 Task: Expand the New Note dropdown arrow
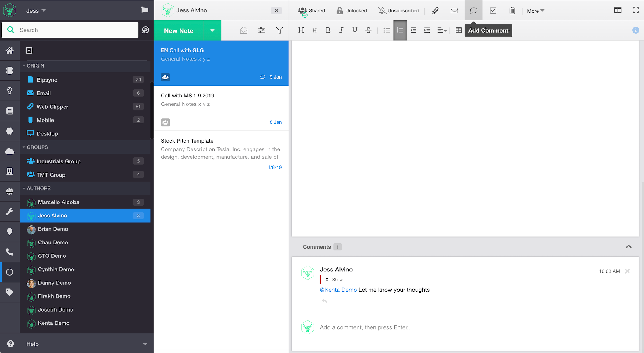pyautogui.click(x=212, y=30)
